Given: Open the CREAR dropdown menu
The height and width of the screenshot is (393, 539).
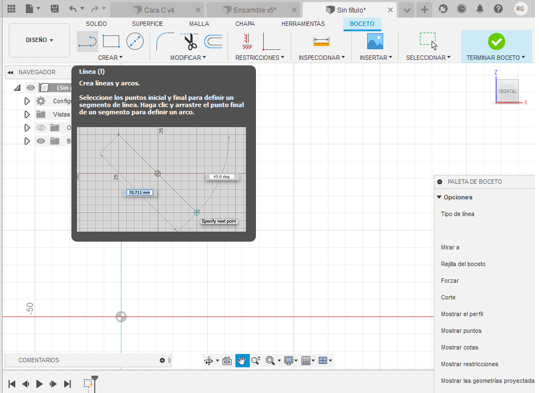Looking at the screenshot, I should pyautogui.click(x=110, y=57).
